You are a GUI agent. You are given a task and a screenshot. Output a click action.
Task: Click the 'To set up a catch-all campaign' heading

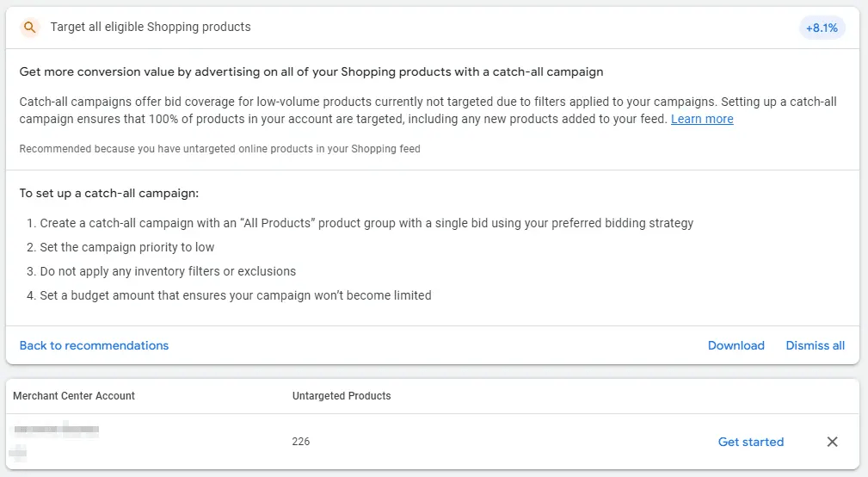[109, 194]
